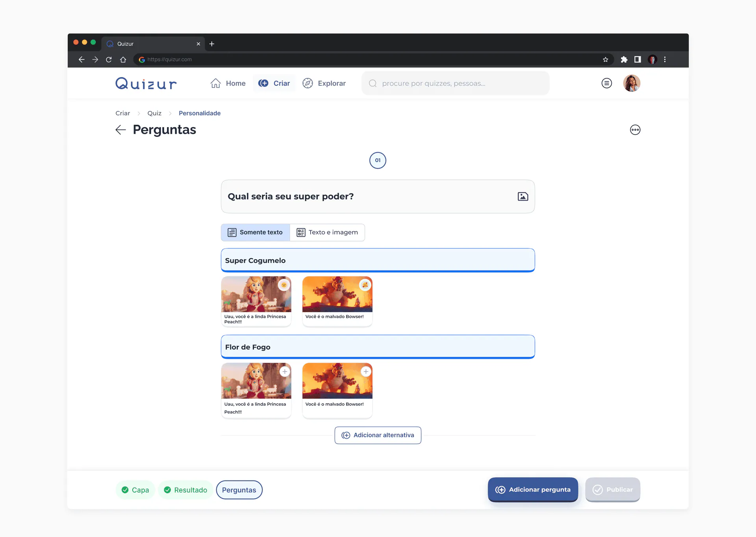Select Somente texto answer mode
The width and height of the screenshot is (756, 537).
click(x=256, y=233)
